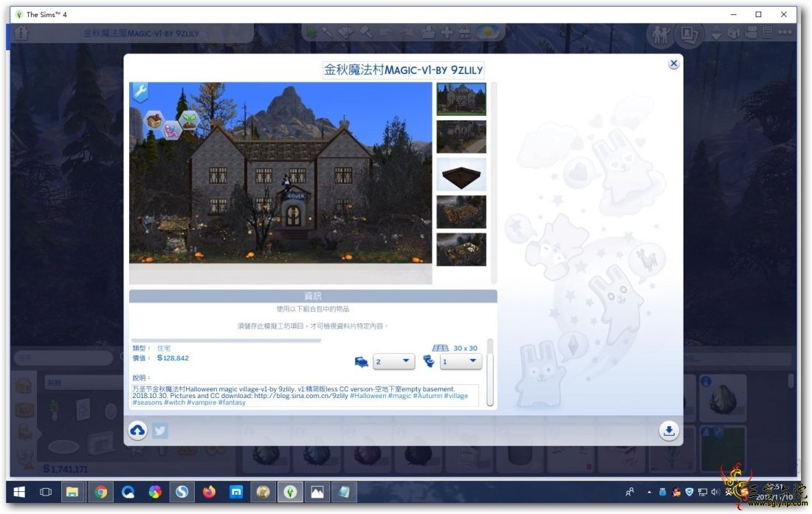Click the pink sim pack icon on the preview
Image resolution: width=812 pixels, height=514 pixels.
tap(171, 129)
